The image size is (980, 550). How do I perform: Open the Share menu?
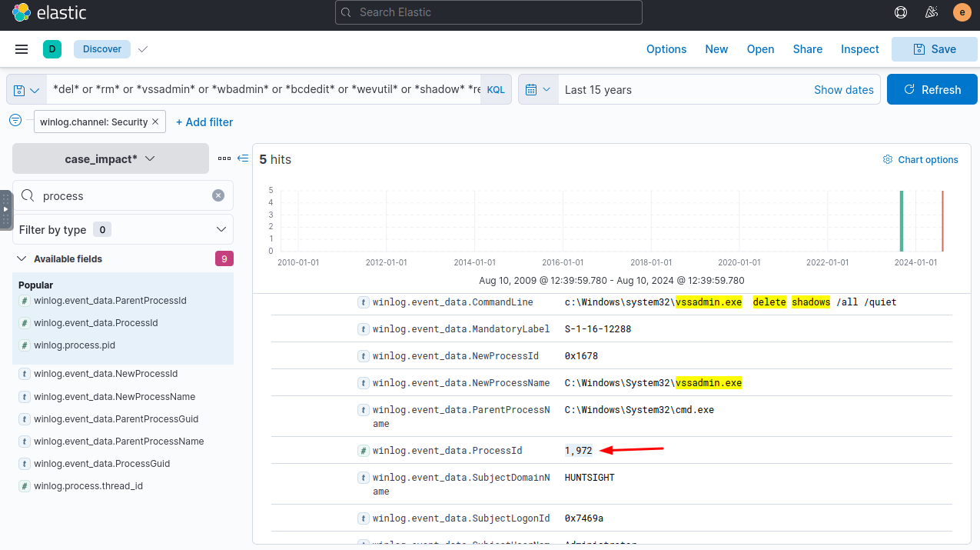[x=807, y=49]
